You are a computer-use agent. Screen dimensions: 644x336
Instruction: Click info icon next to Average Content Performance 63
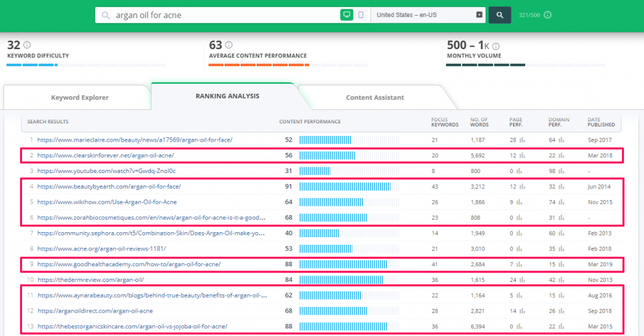coord(229,45)
